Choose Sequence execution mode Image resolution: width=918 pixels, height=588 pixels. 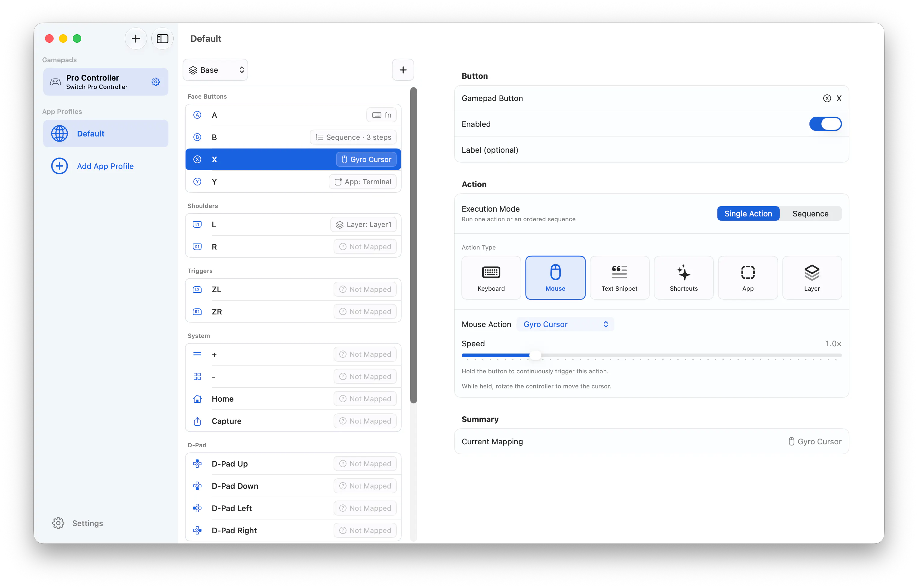pyautogui.click(x=810, y=213)
